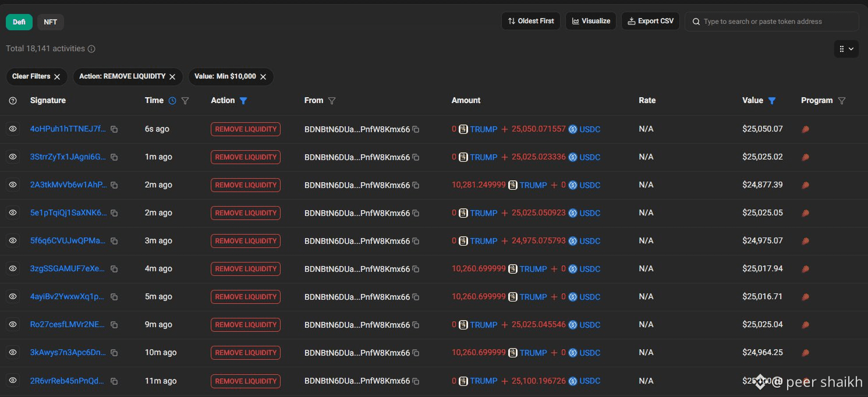Copy From address in 9m ago row
This screenshot has width=868, height=397.
[x=416, y=325]
